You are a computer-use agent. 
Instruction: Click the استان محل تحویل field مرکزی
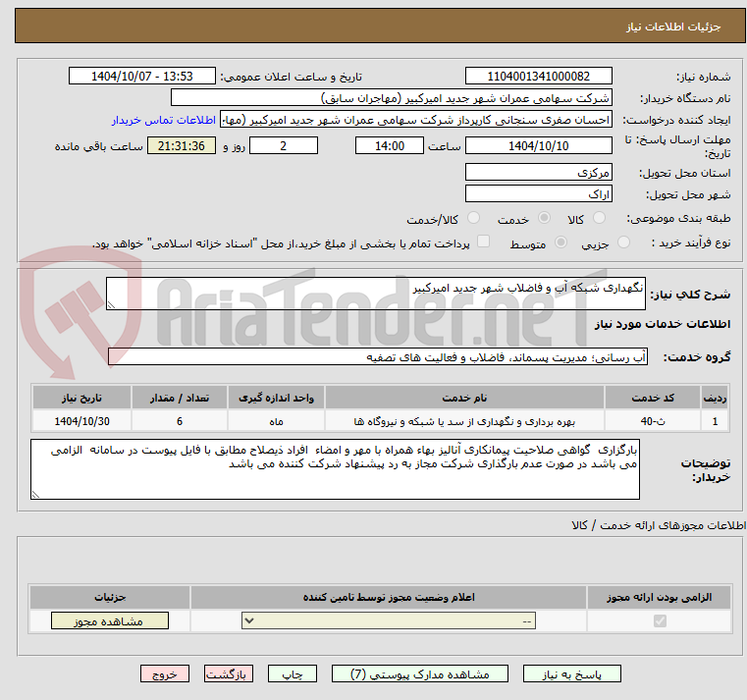tap(538, 172)
